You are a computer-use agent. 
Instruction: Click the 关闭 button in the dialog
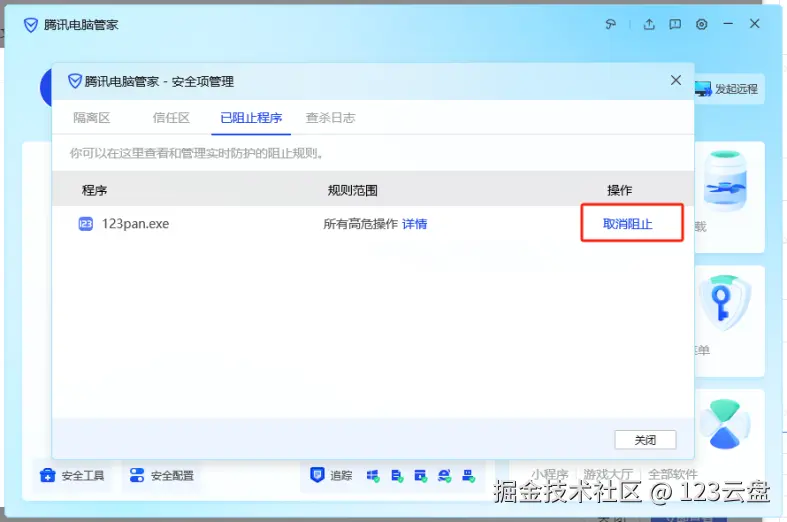645,440
